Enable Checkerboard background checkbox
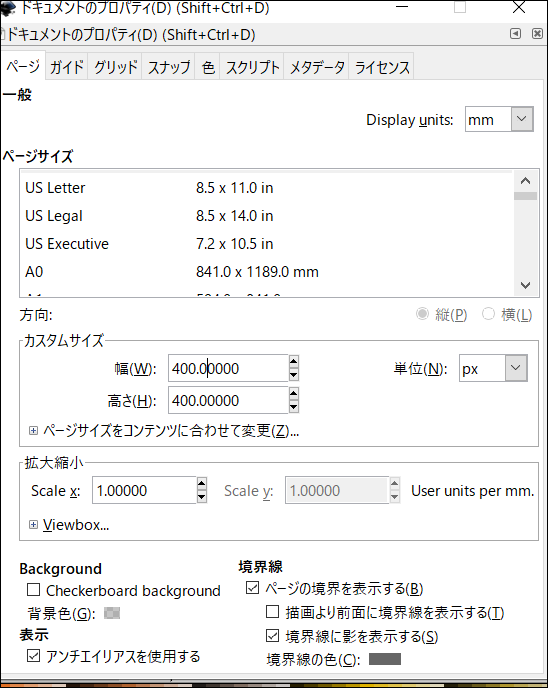 [x=33, y=590]
